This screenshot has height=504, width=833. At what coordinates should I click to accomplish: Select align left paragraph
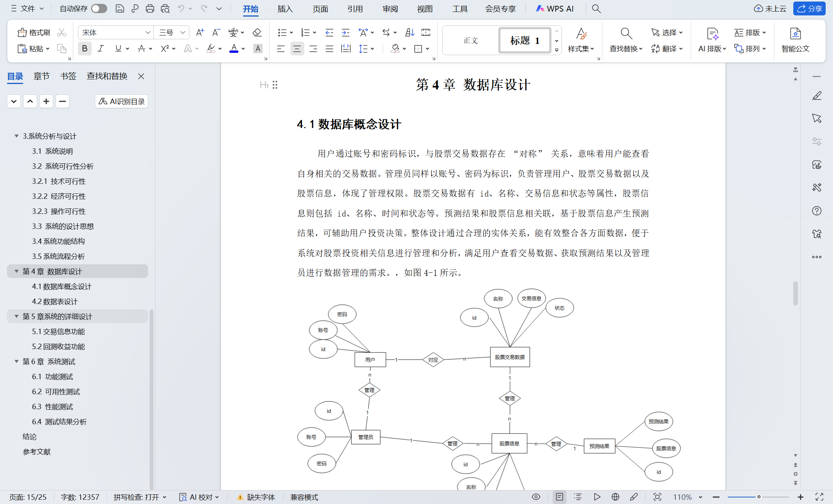pos(281,49)
